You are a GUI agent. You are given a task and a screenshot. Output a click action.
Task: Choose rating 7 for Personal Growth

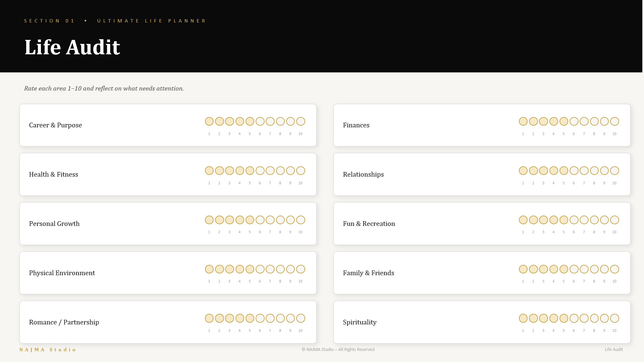coord(270,220)
